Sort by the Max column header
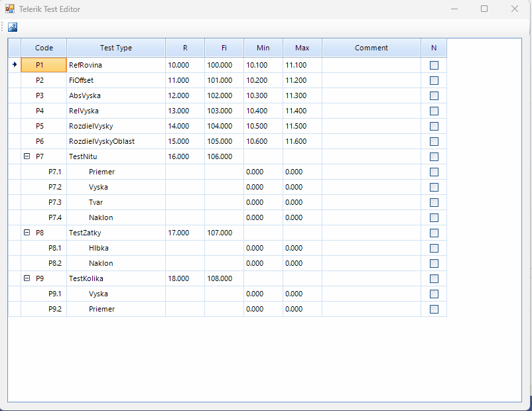The height and width of the screenshot is (411, 532). click(302, 48)
